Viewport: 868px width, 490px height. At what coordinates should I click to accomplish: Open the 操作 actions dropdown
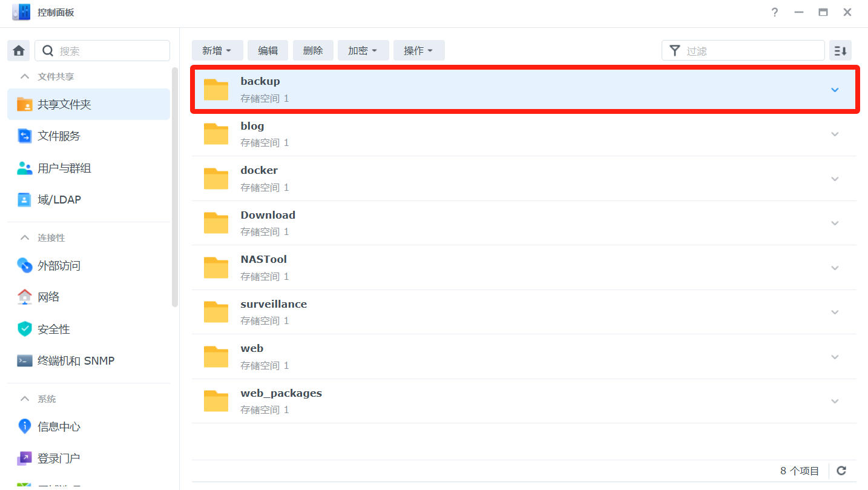pyautogui.click(x=418, y=51)
